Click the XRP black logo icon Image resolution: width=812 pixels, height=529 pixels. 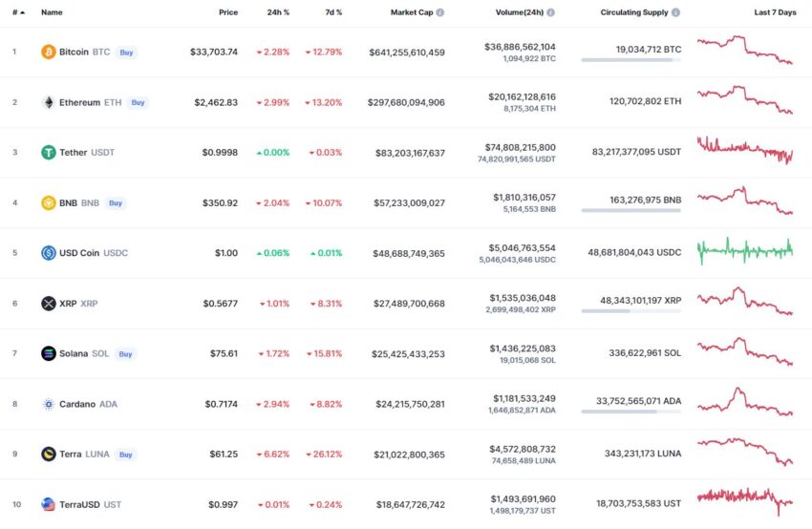(48, 304)
